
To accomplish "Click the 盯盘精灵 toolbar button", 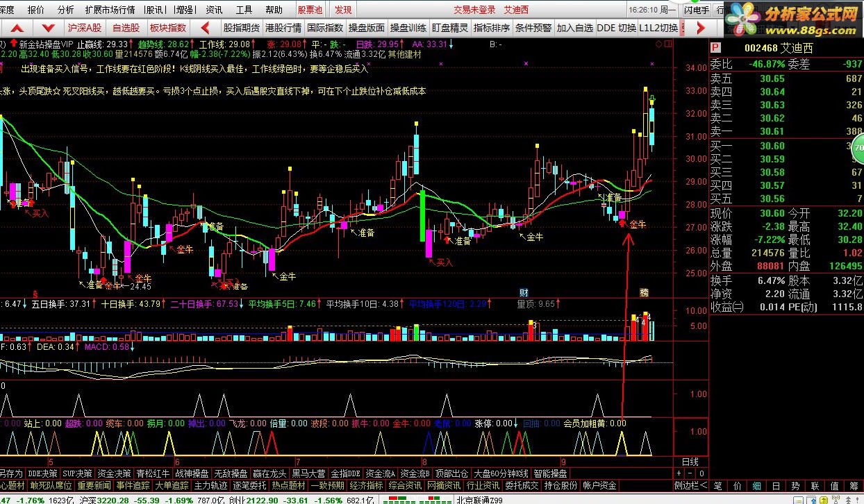I will 450,28.
